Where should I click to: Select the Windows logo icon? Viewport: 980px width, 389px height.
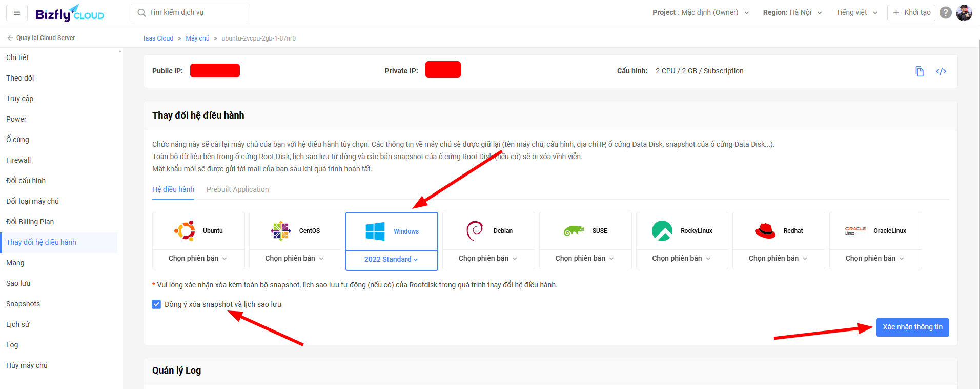coord(375,231)
